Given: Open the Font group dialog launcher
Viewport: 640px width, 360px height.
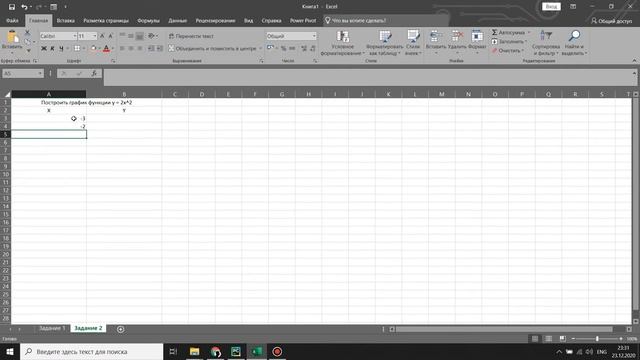Looking at the screenshot, I should point(113,61).
